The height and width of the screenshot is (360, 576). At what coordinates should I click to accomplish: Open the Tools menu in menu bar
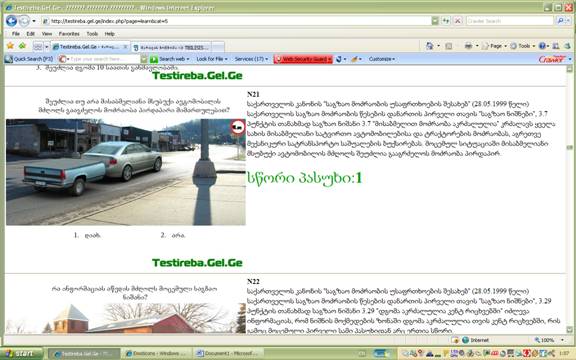[92, 34]
